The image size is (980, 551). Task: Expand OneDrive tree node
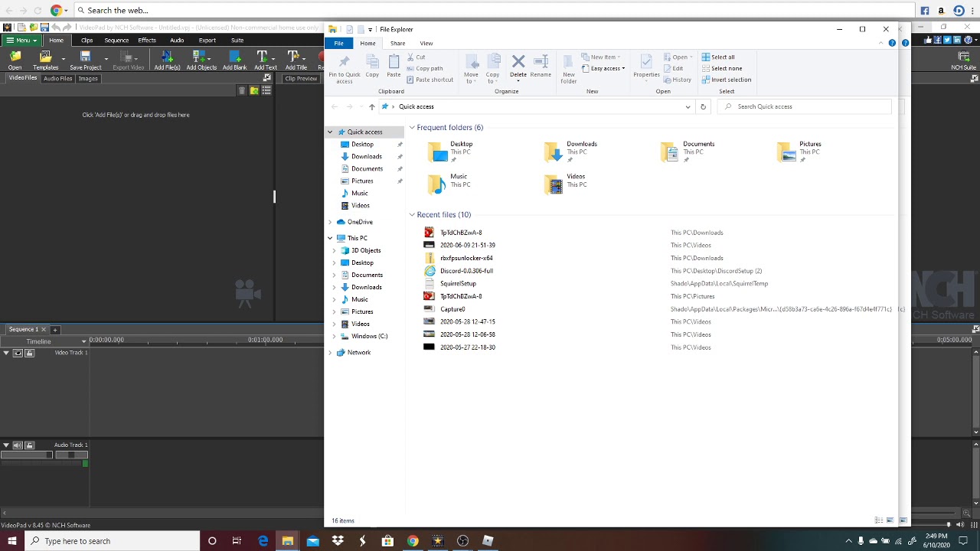[x=330, y=222]
